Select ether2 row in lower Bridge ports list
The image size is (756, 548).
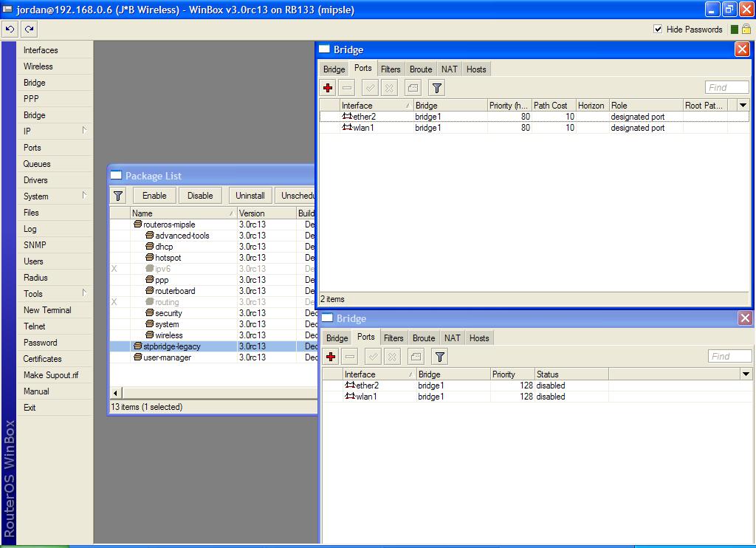(537, 386)
